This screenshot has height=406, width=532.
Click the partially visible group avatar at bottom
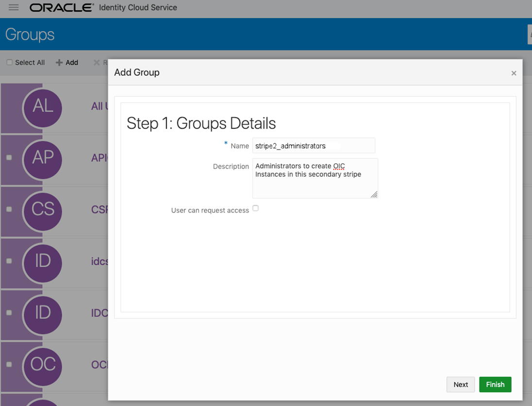coord(42,403)
